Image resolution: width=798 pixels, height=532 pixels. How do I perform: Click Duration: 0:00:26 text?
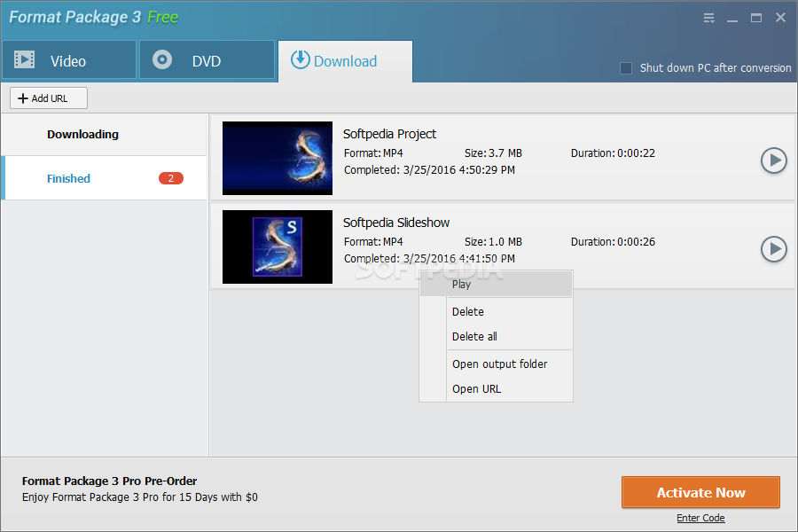point(613,242)
